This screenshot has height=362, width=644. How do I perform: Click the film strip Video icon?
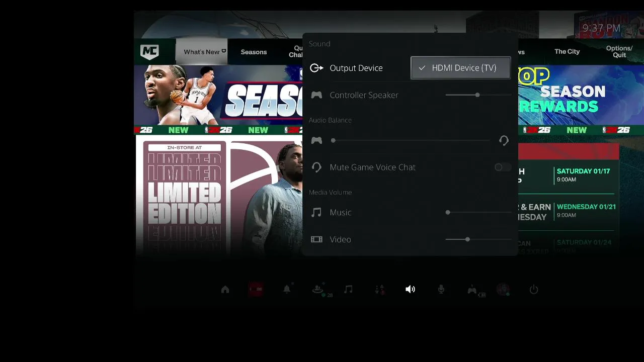pos(316,239)
